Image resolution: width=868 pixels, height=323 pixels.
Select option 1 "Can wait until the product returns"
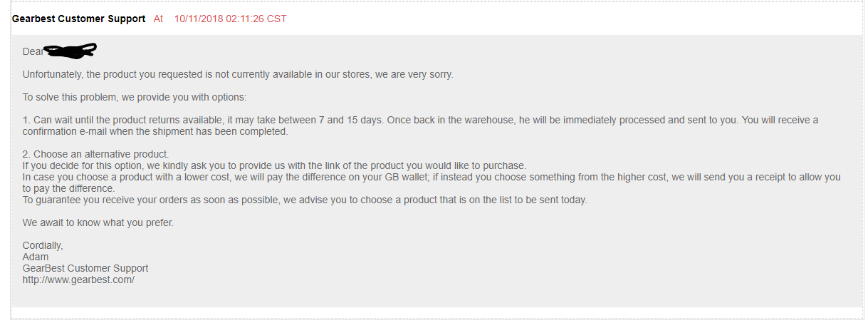pyautogui.click(x=420, y=120)
